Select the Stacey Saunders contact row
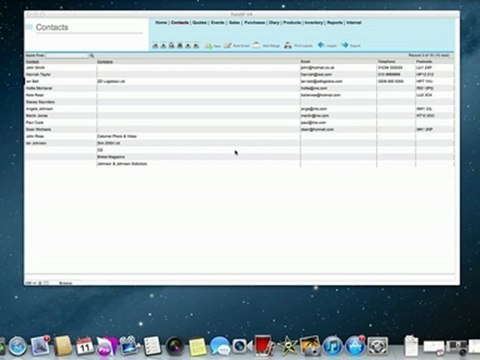The width and height of the screenshot is (480, 360). click(240, 102)
